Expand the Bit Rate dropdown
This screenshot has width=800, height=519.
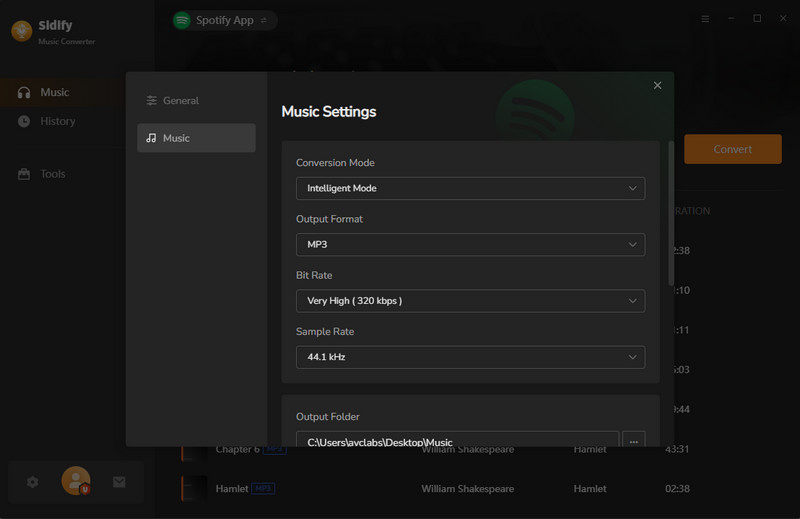tap(470, 301)
